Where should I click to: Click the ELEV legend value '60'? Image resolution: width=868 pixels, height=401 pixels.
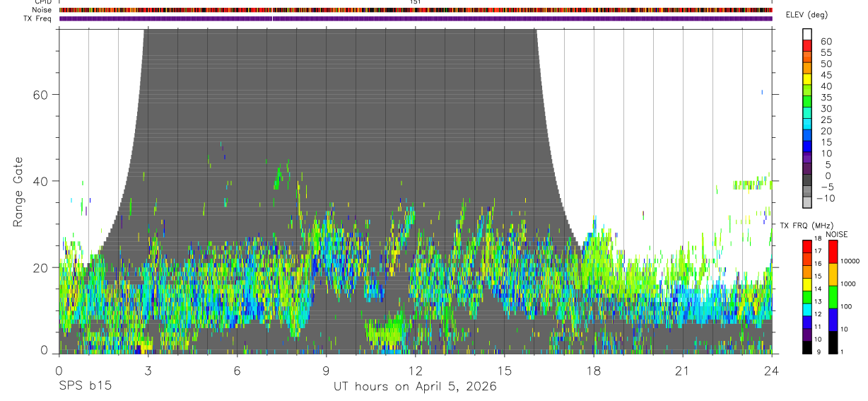pyautogui.click(x=826, y=42)
